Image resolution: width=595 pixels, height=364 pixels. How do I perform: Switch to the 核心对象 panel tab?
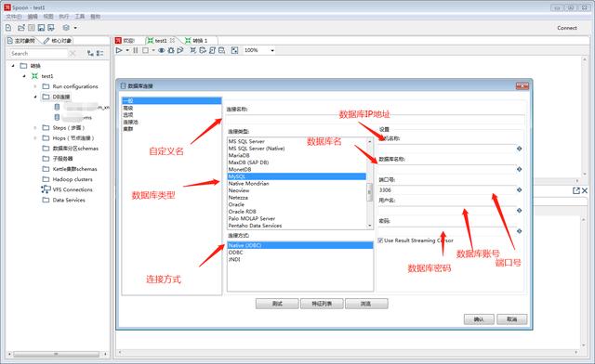pos(58,41)
